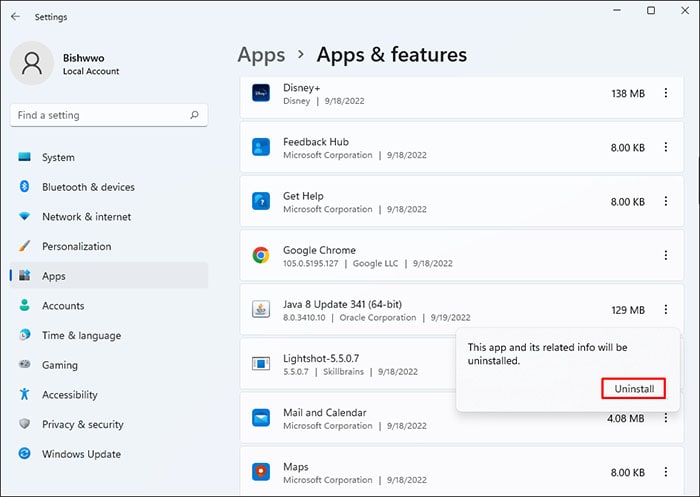Open the three-dot menu for Disney+
700x497 pixels.
point(666,93)
